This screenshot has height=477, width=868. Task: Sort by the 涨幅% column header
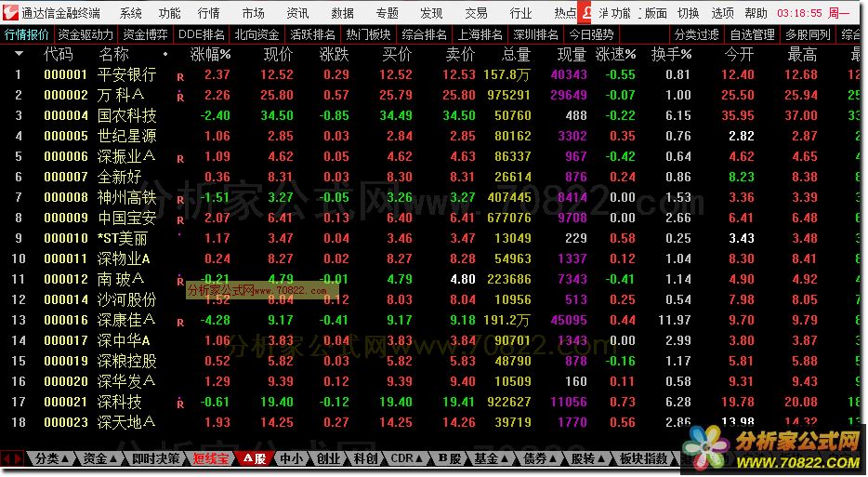pos(210,54)
